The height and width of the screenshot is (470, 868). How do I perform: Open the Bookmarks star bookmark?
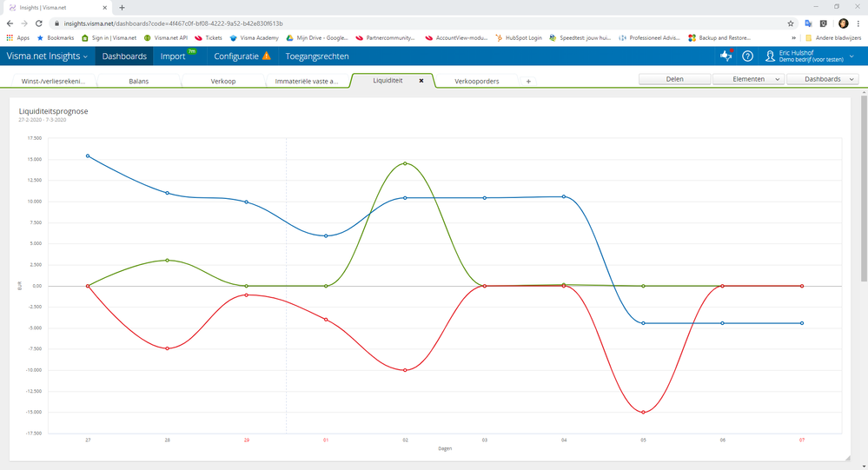56,37
